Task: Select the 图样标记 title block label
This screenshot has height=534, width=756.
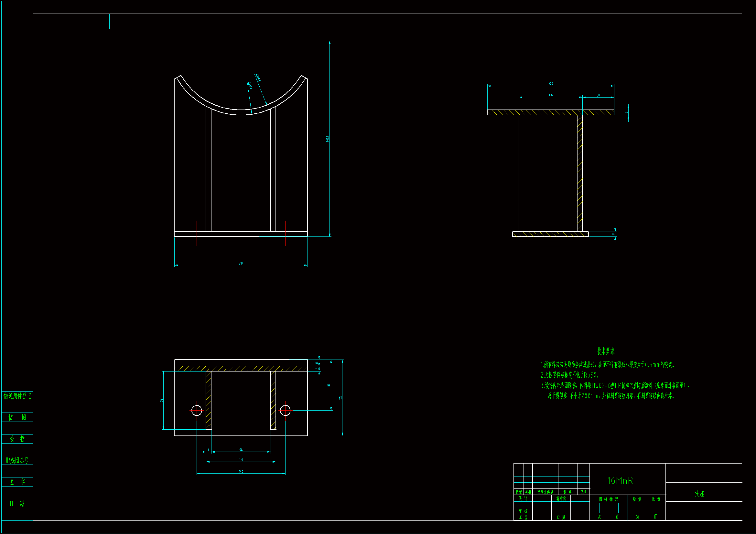Action: click(609, 499)
